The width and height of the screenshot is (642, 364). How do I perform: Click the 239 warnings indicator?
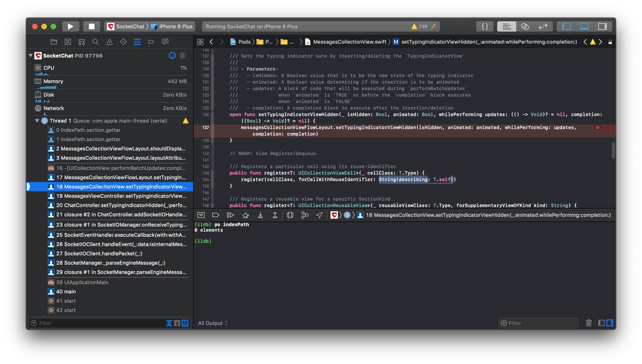pyautogui.click(x=419, y=26)
